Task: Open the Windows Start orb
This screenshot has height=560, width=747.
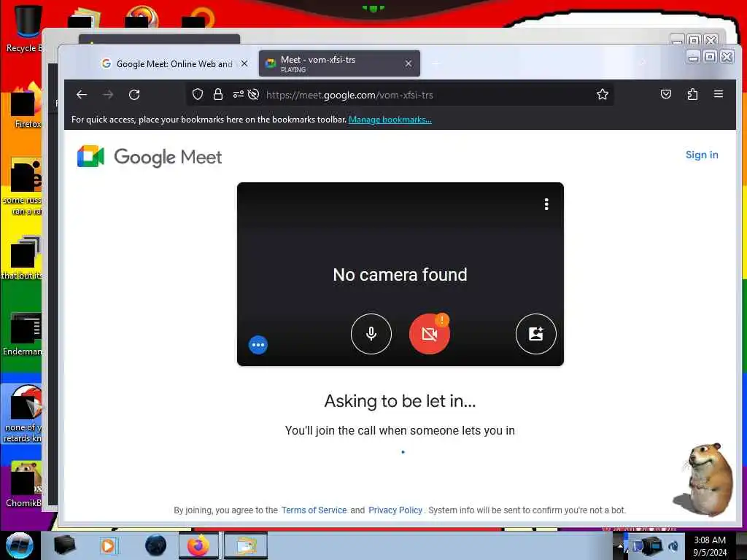Action: tap(19, 545)
